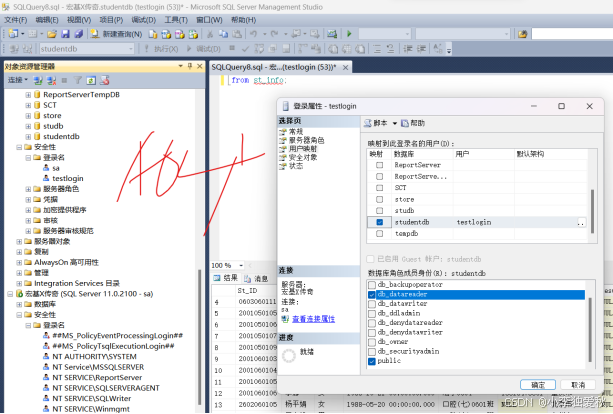Screen dimensions: 613x414
Task: Expand the 服务器角色 folder in the tree
Action: tap(28, 189)
